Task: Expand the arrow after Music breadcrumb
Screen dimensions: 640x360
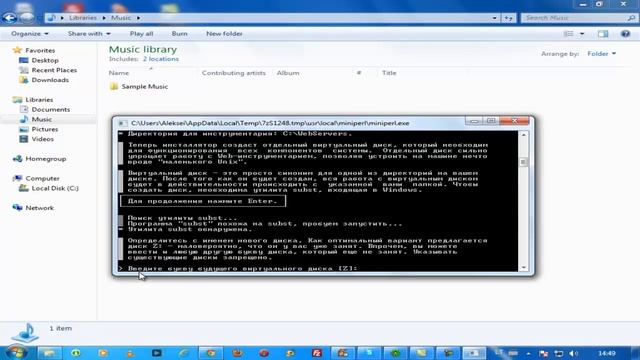Action: click(138, 18)
